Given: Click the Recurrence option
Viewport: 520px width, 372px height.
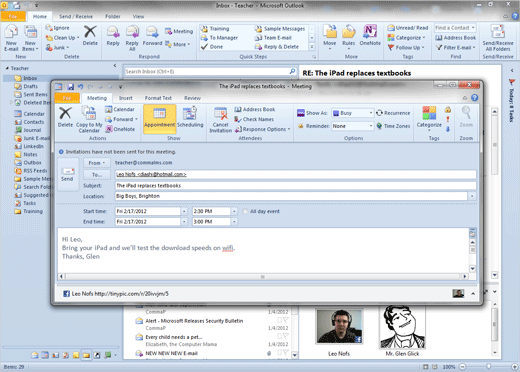Looking at the screenshot, I should click(x=393, y=113).
